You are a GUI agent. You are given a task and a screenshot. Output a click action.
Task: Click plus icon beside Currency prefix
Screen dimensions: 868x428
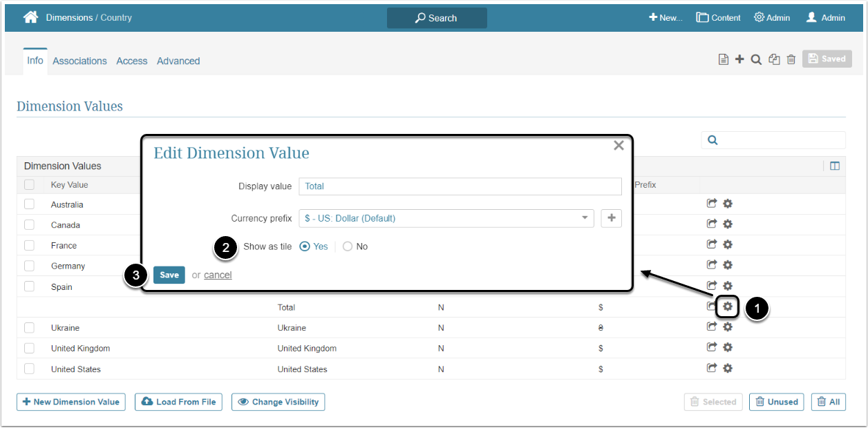pyautogui.click(x=611, y=218)
